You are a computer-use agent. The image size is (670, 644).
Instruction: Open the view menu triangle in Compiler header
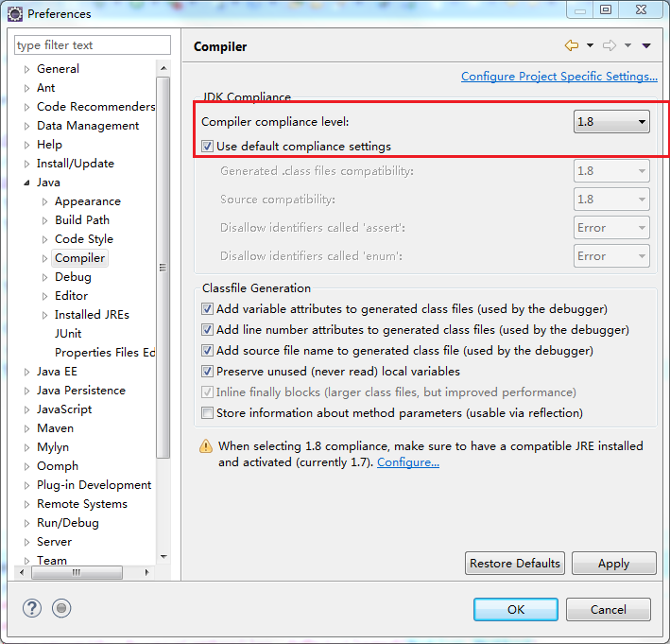click(646, 45)
